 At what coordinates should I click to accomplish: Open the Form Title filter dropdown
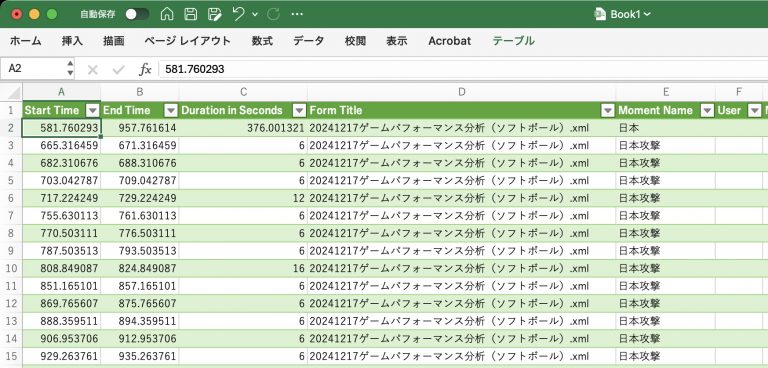607,111
